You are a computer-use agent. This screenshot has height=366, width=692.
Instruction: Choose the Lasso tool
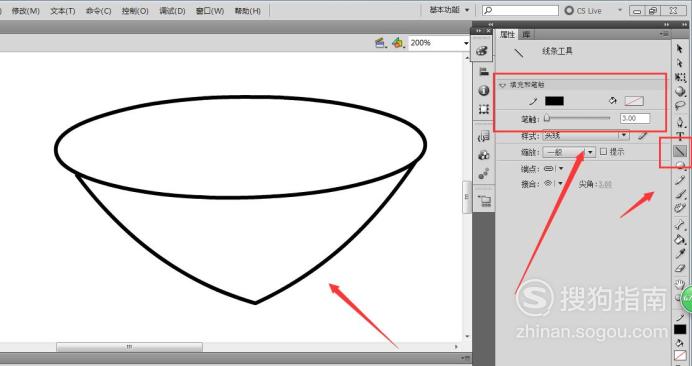pyautogui.click(x=680, y=106)
